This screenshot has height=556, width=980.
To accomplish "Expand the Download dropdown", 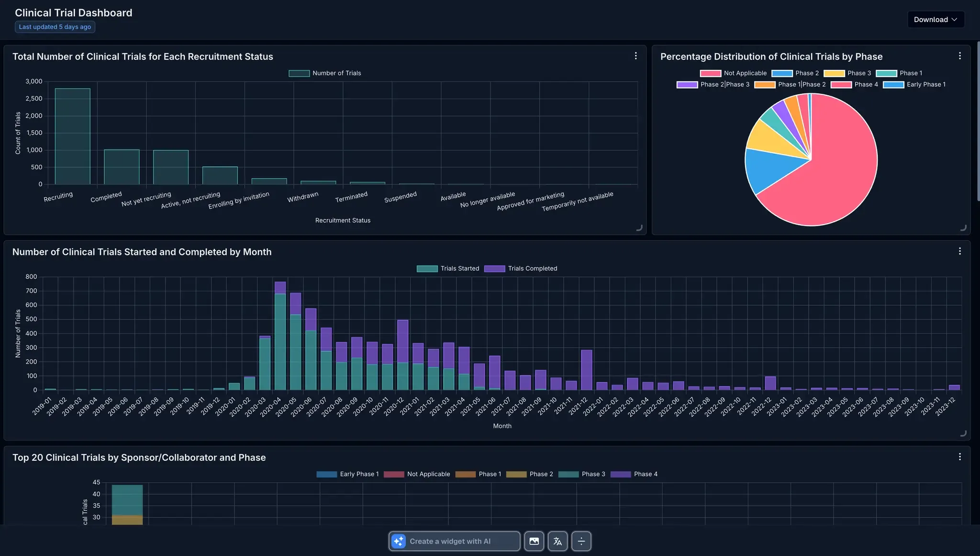I will tap(935, 20).
